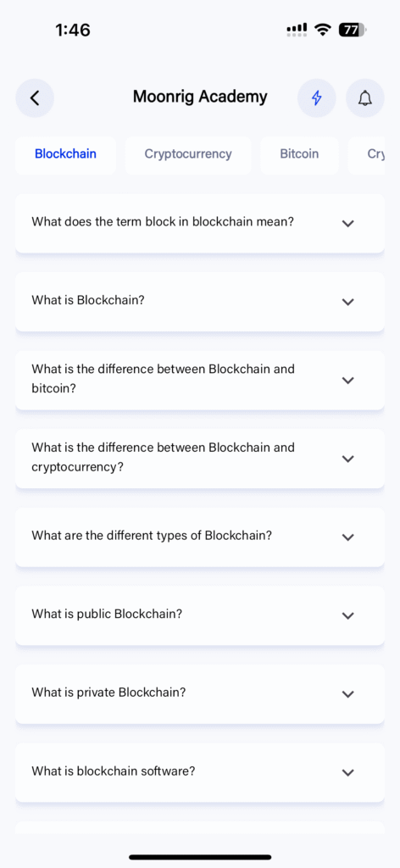Image resolution: width=400 pixels, height=868 pixels.
Task: Open question What is blockchain software?
Action: click(x=200, y=772)
